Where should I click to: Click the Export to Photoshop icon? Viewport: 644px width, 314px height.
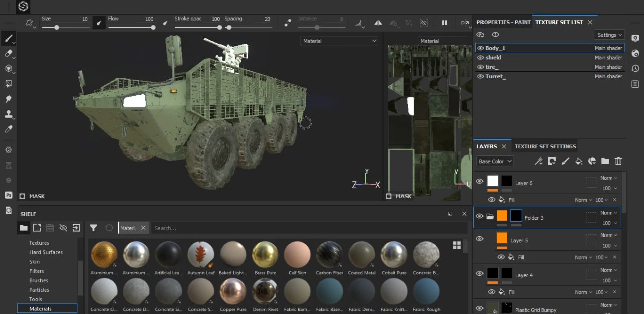[x=9, y=195]
